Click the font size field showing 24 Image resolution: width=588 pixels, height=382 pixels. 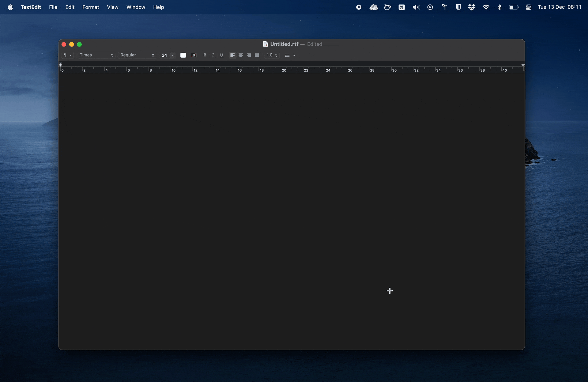pyautogui.click(x=164, y=55)
